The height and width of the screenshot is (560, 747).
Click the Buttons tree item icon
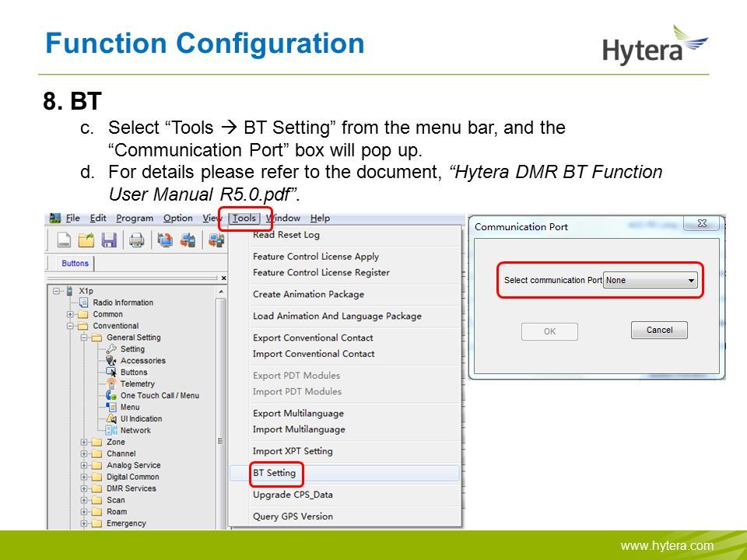click(111, 372)
